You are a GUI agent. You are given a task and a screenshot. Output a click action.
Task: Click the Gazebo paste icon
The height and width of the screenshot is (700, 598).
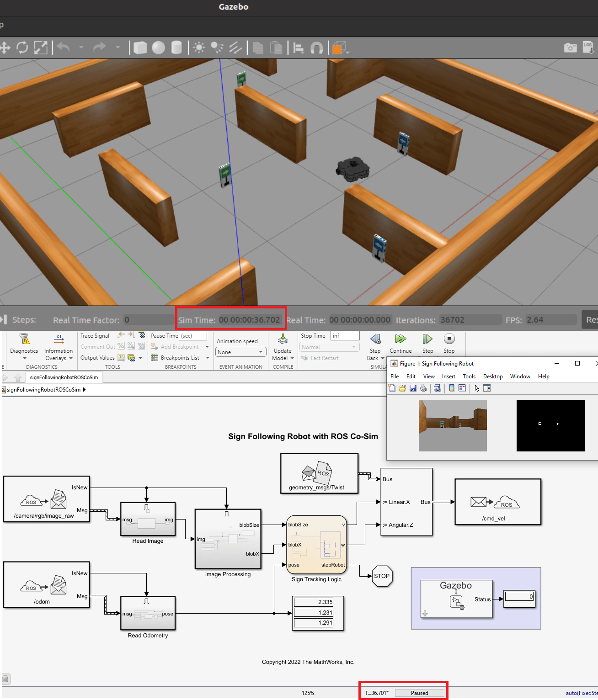click(x=276, y=48)
